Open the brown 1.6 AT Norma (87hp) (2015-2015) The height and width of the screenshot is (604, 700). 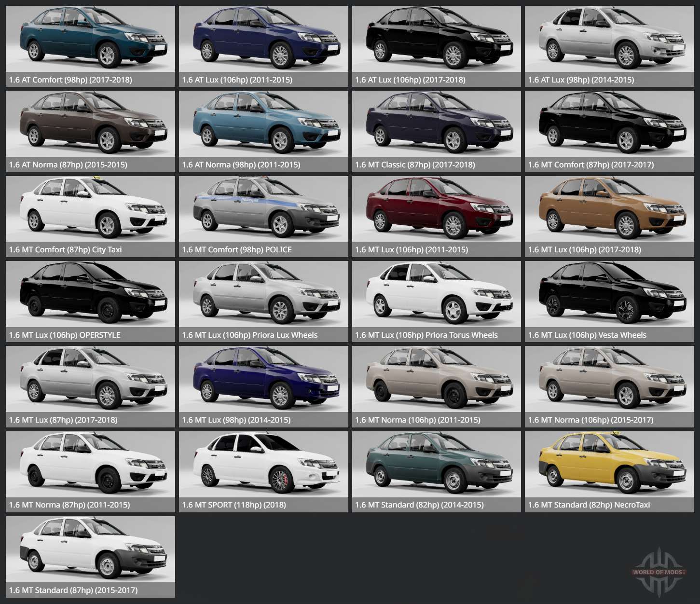click(x=90, y=131)
